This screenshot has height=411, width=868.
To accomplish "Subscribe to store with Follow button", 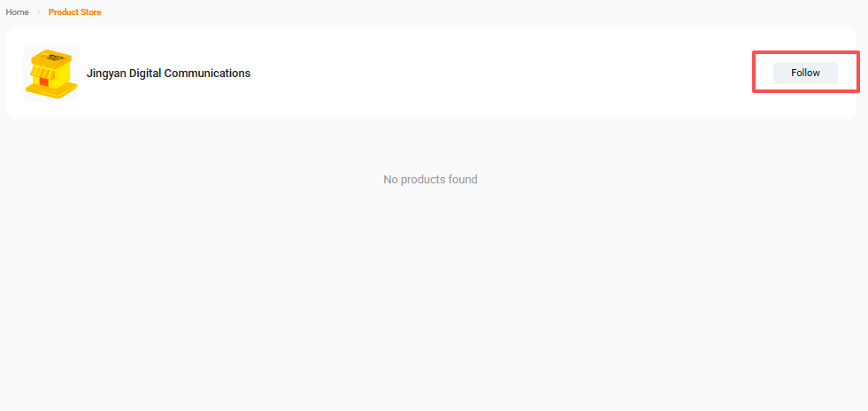I will tap(805, 73).
